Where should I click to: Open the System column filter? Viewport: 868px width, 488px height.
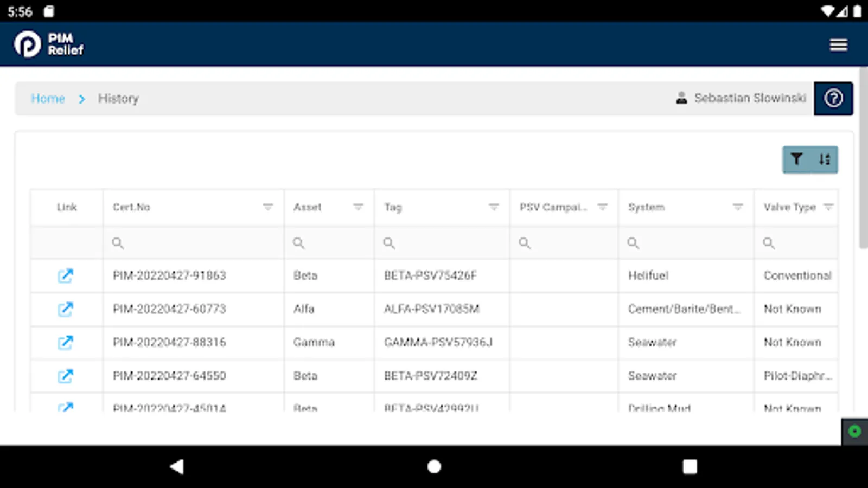click(737, 207)
